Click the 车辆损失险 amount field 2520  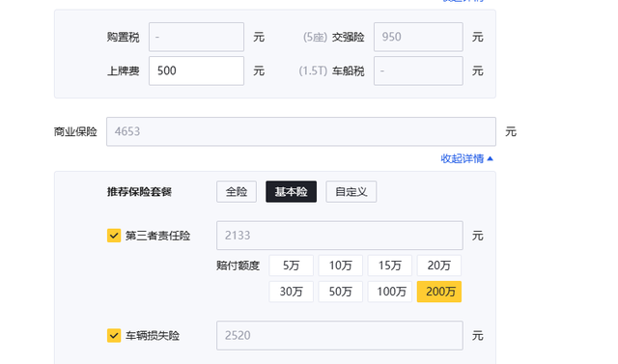tap(340, 336)
